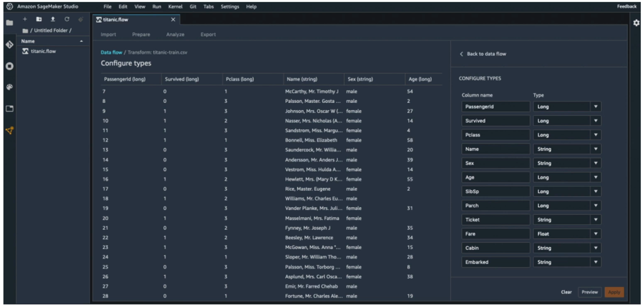Click the Data flow breadcrumb link

pos(111,53)
